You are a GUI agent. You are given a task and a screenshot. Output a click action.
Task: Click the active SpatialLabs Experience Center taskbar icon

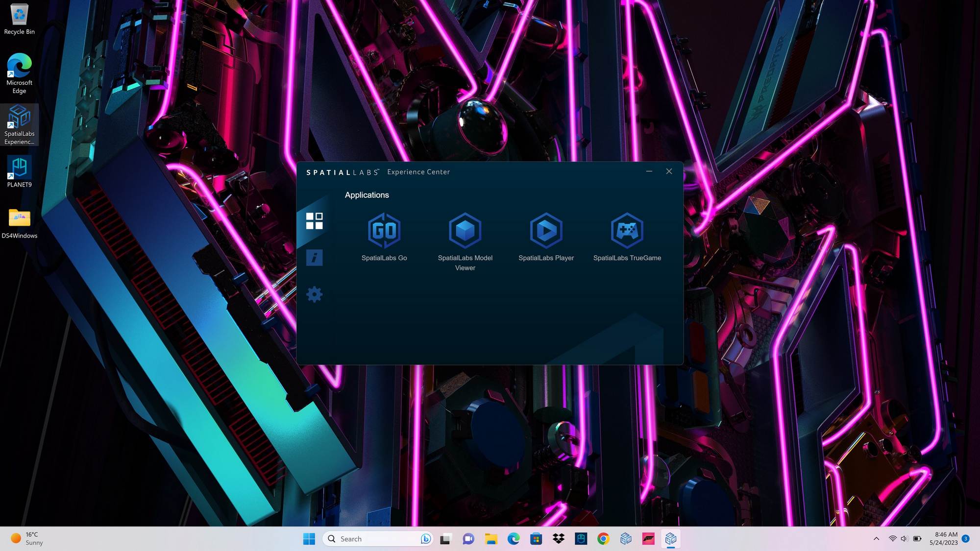pos(671,539)
